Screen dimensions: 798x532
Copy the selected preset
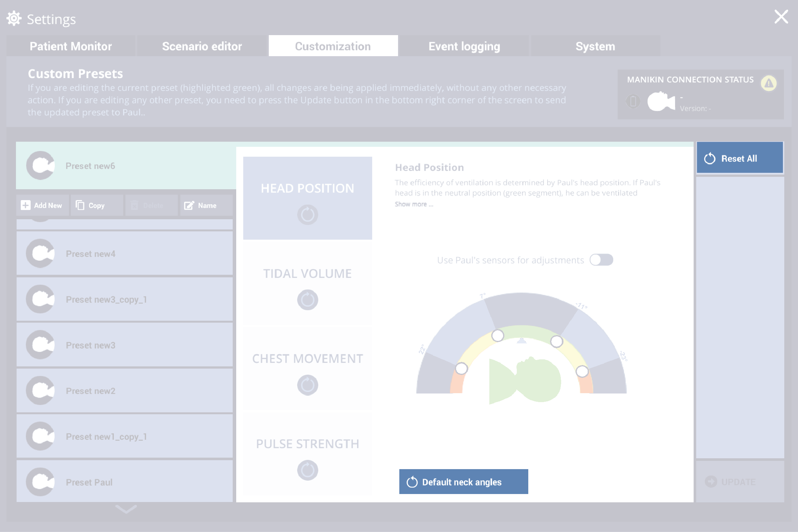coord(96,205)
